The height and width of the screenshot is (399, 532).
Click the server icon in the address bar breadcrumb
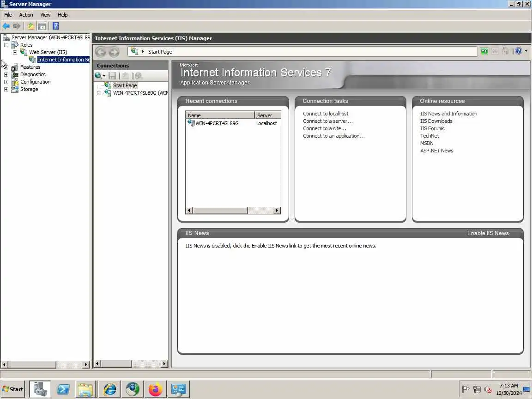point(135,51)
